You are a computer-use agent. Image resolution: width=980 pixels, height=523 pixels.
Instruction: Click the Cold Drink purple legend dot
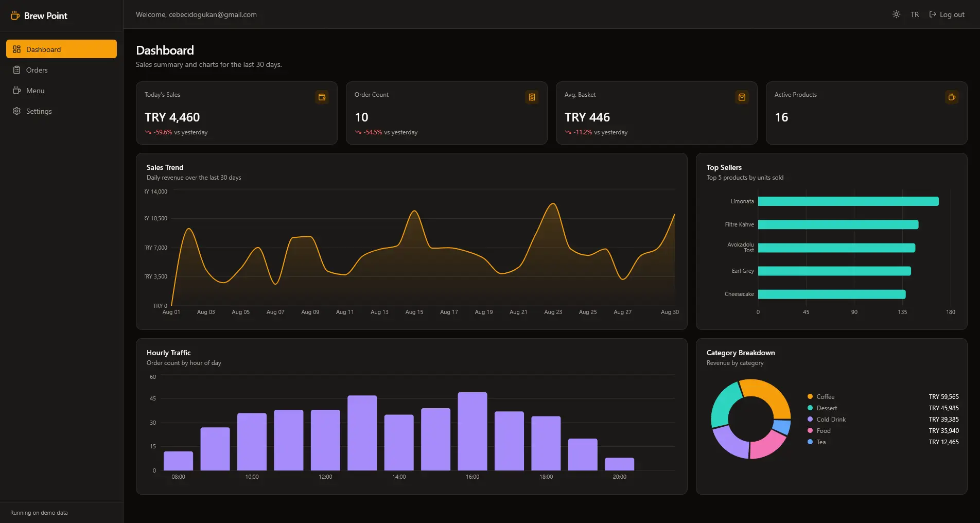810,419
